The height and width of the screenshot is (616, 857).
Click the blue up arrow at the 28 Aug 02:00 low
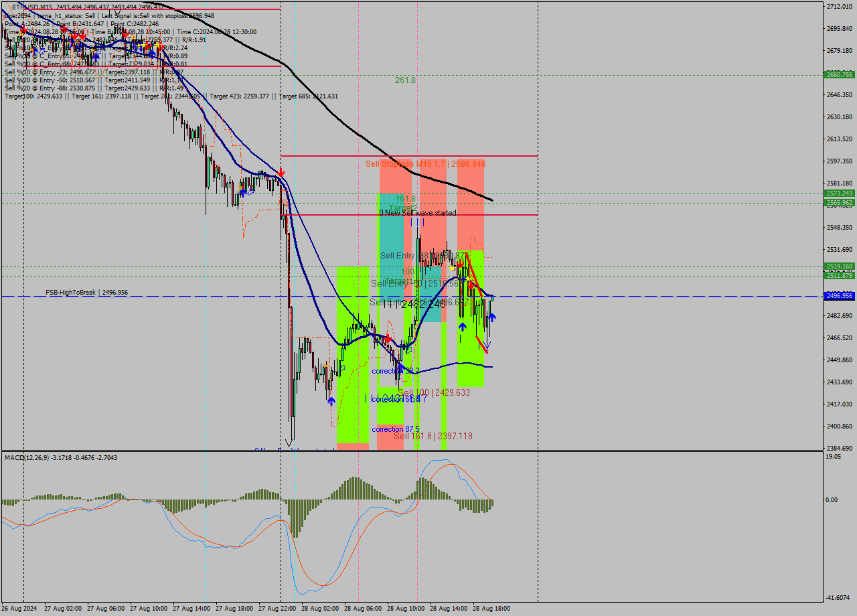(x=330, y=400)
